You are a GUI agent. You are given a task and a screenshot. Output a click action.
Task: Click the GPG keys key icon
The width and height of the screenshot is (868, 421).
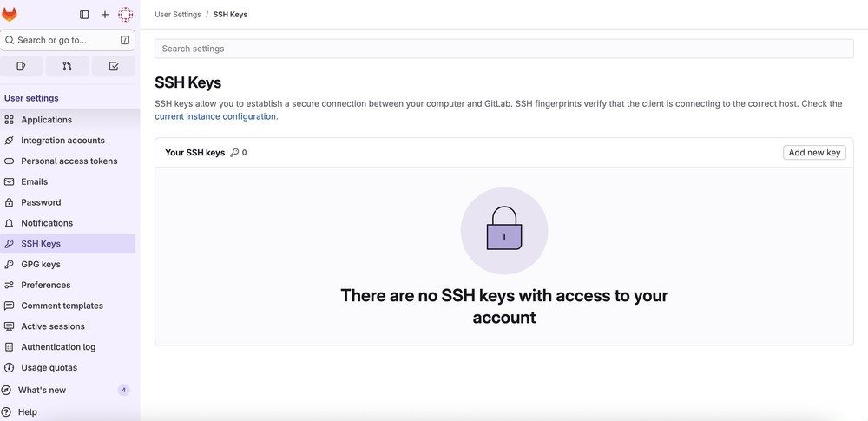[9, 264]
